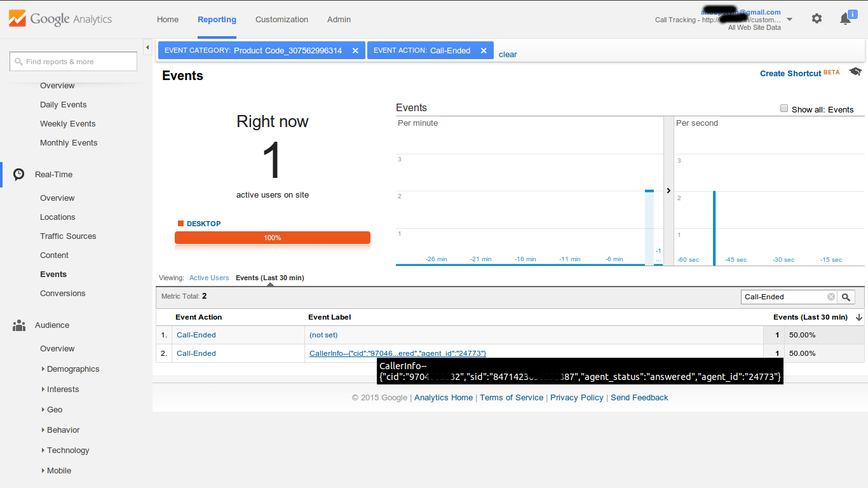Viewport: 868px width, 488px height.
Task: Open the Real-Time Overview report
Action: click(x=57, y=198)
